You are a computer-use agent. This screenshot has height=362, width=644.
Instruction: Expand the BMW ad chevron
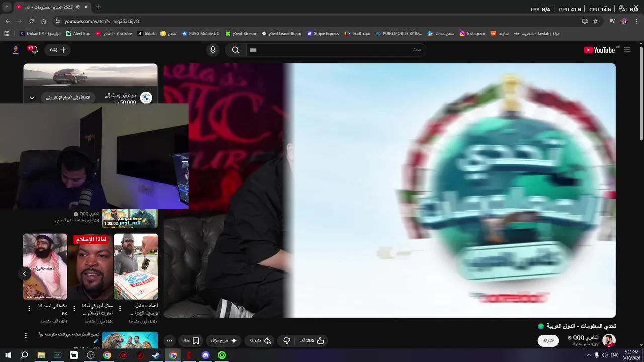(x=32, y=98)
